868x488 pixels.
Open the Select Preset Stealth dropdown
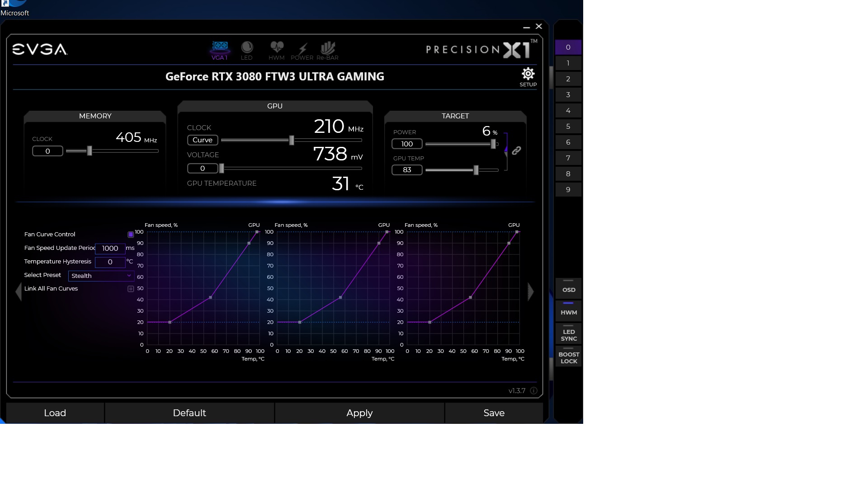point(101,276)
